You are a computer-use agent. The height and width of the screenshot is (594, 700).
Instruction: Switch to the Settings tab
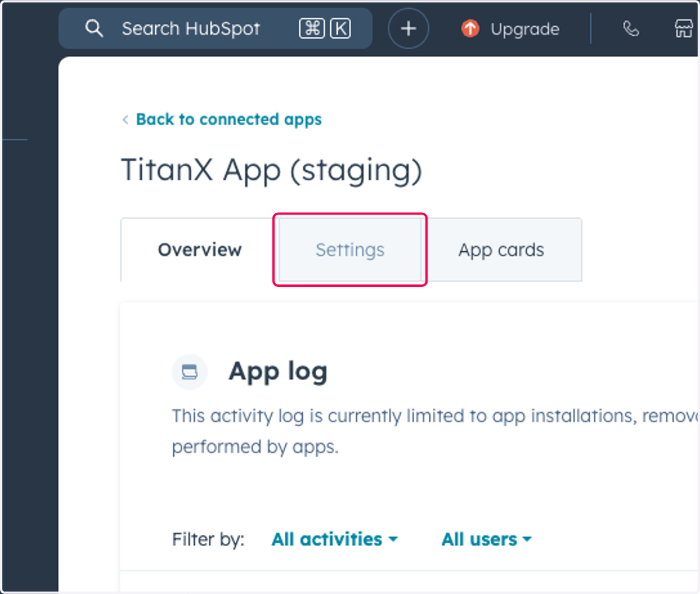[x=350, y=249]
